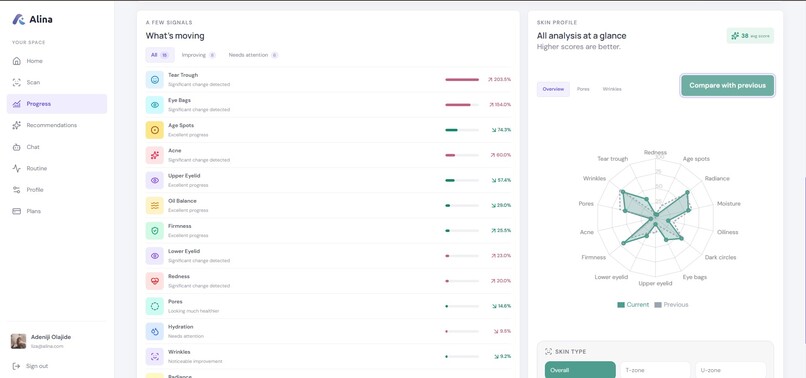Click the Sign out label
The width and height of the screenshot is (806, 378).
(37, 366)
